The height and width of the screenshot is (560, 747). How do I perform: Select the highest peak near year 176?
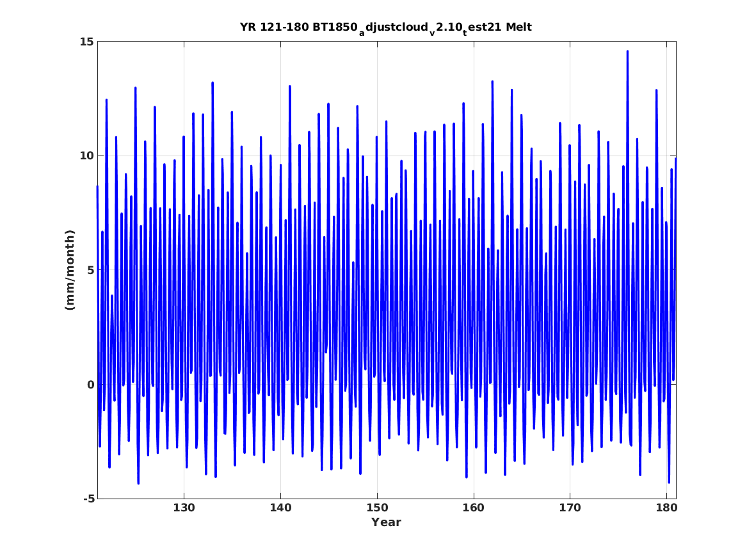[627, 51]
